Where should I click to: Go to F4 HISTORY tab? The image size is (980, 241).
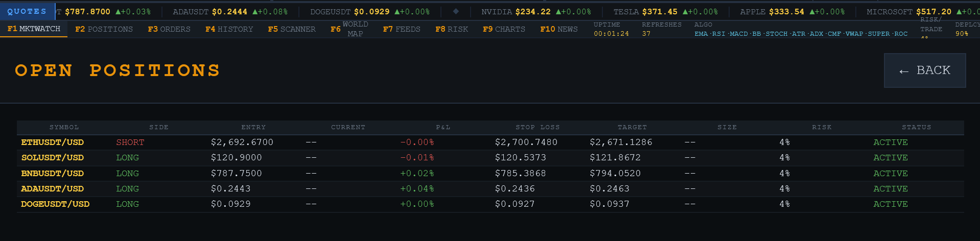[229, 29]
